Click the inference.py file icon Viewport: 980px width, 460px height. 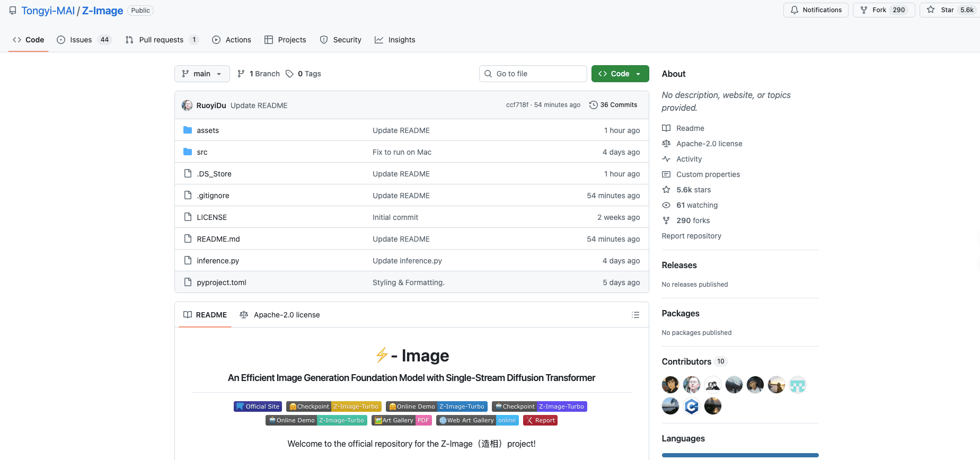[x=188, y=260]
